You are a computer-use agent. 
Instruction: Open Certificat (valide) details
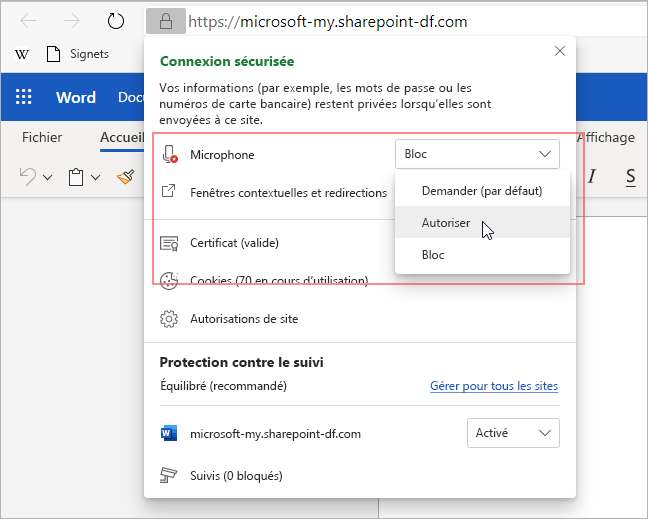(x=234, y=243)
